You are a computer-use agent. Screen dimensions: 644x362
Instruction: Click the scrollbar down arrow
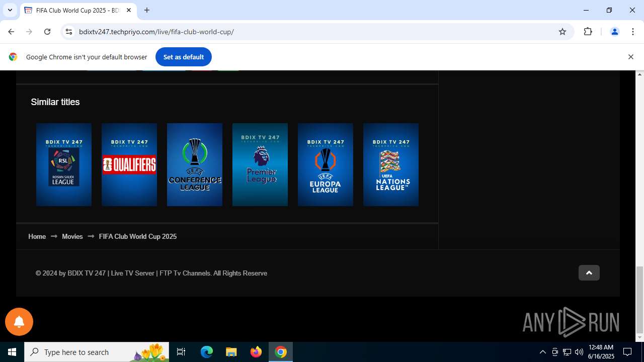pyautogui.click(x=640, y=337)
